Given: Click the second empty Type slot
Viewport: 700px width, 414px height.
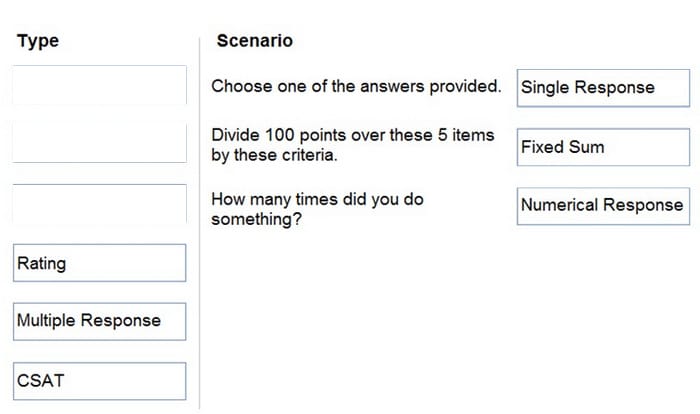Looking at the screenshot, I should [100, 143].
